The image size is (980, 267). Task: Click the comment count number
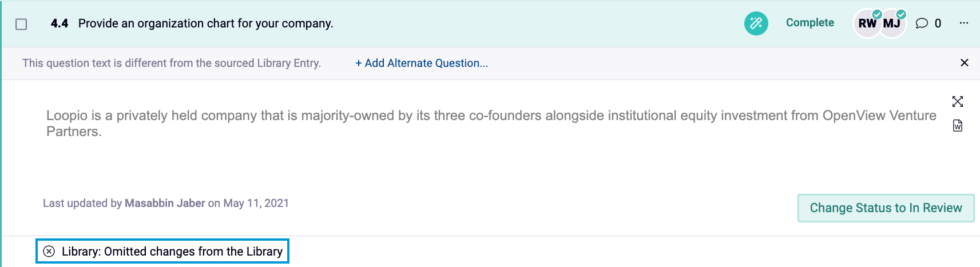click(938, 23)
